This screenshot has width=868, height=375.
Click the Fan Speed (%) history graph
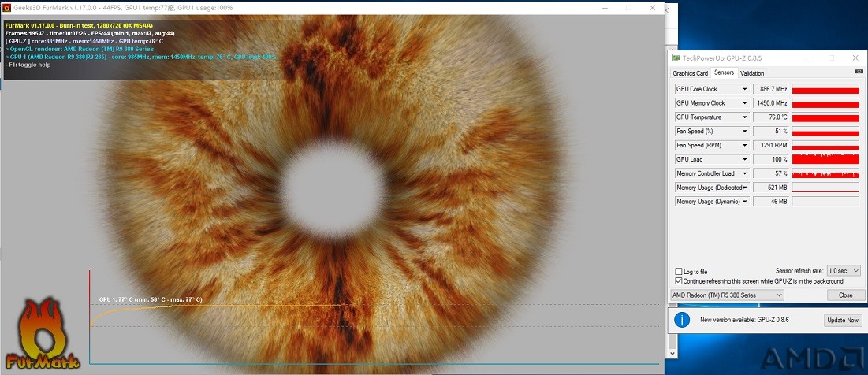pos(825,132)
